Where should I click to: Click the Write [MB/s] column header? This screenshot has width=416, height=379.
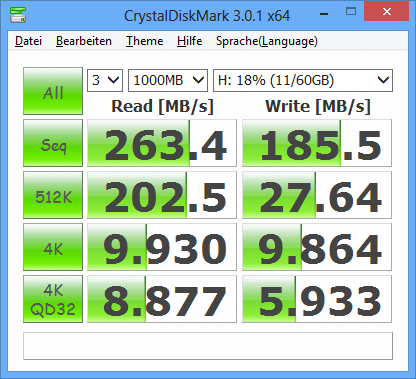pos(318,106)
